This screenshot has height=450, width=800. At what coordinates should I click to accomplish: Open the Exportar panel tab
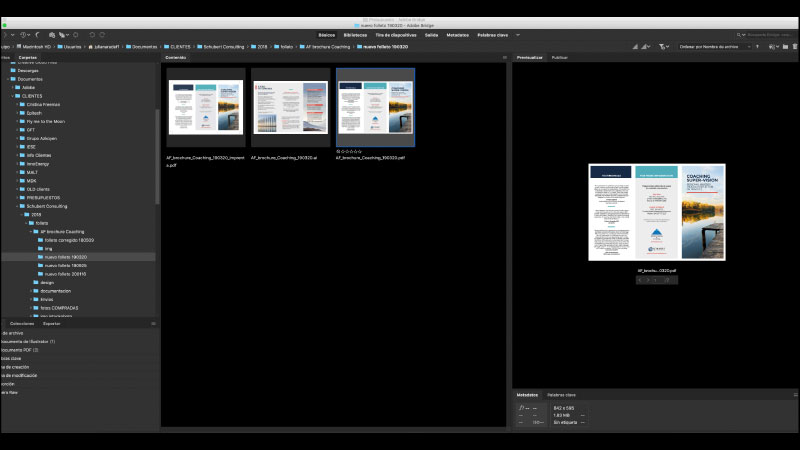click(x=51, y=323)
